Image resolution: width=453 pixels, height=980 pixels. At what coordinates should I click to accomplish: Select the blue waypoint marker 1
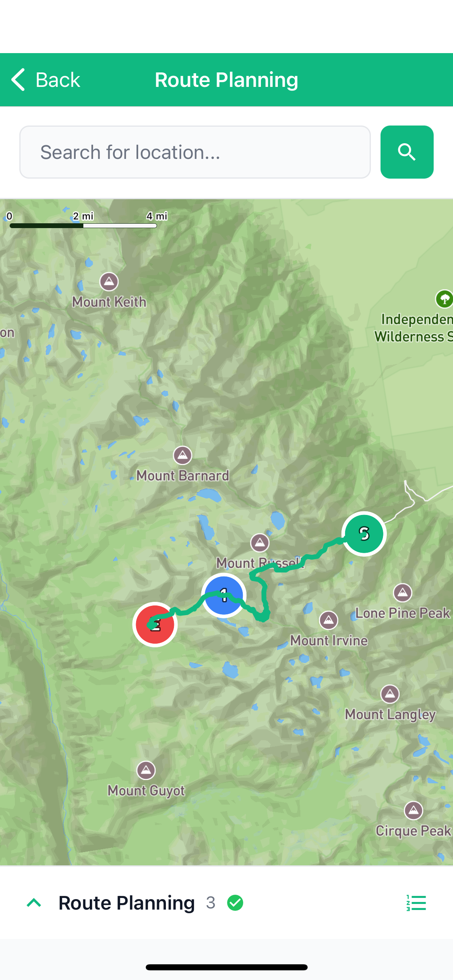click(x=224, y=595)
